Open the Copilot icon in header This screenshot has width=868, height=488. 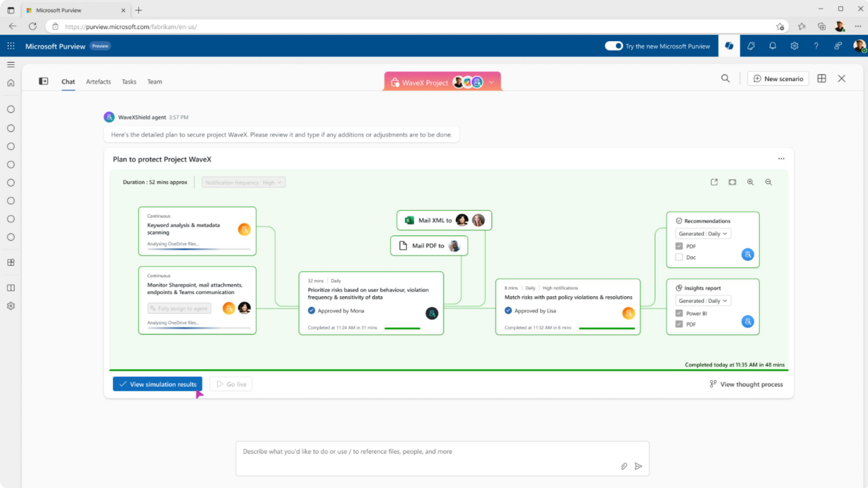coord(729,46)
